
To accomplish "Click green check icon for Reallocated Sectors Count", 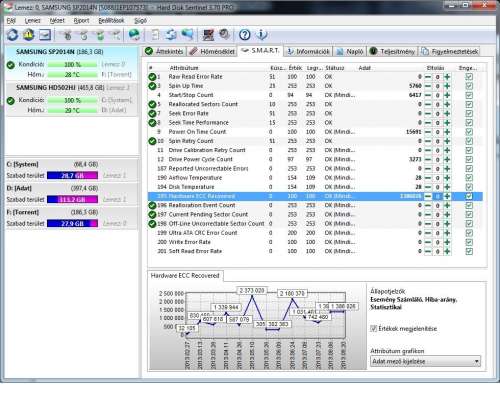I will tap(152, 104).
